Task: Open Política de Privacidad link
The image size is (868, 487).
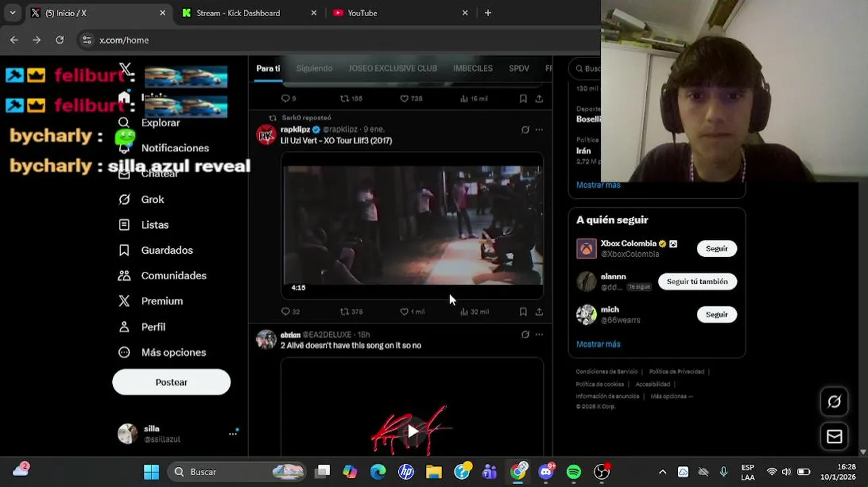Action: pyautogui.click(x=677, y=371)
